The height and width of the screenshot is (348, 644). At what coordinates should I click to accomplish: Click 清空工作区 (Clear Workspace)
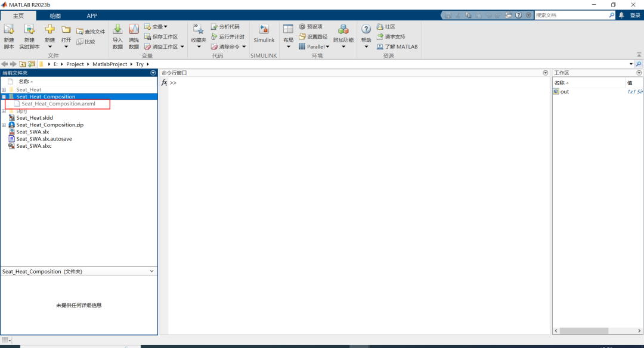(x=161, y=46)
